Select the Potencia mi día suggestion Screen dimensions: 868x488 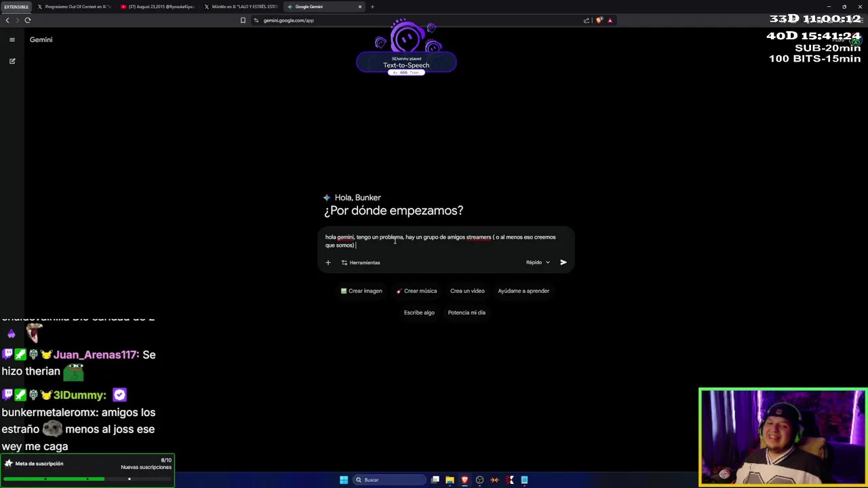[x=467, y=312]
